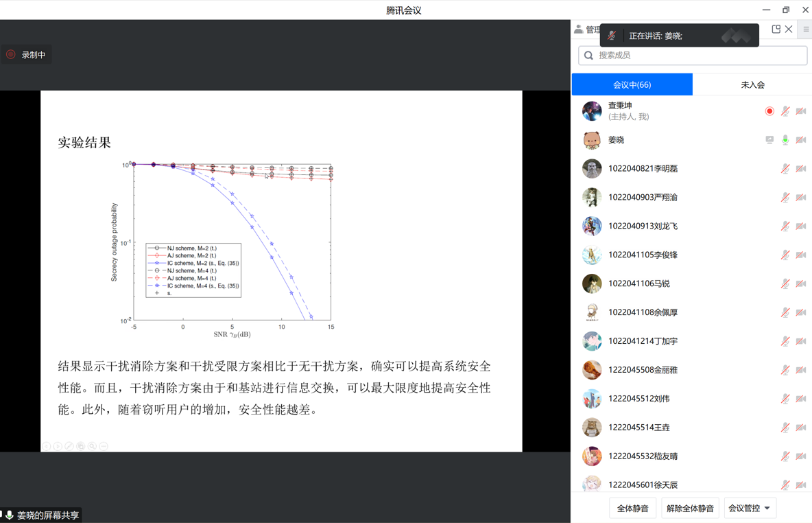Click the red recording indicator next to 查秉坤

[769, 111]
